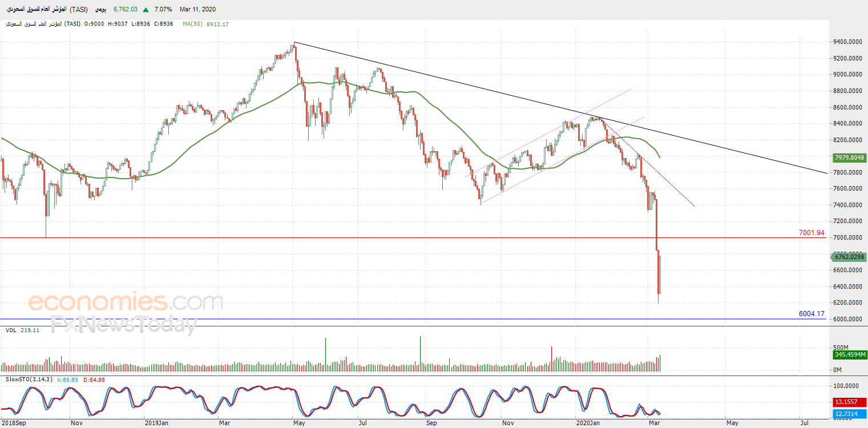Screen dimensions: 868x428
Task: Click the Mar 11, 2020 date label
Action: click(198, 10)
